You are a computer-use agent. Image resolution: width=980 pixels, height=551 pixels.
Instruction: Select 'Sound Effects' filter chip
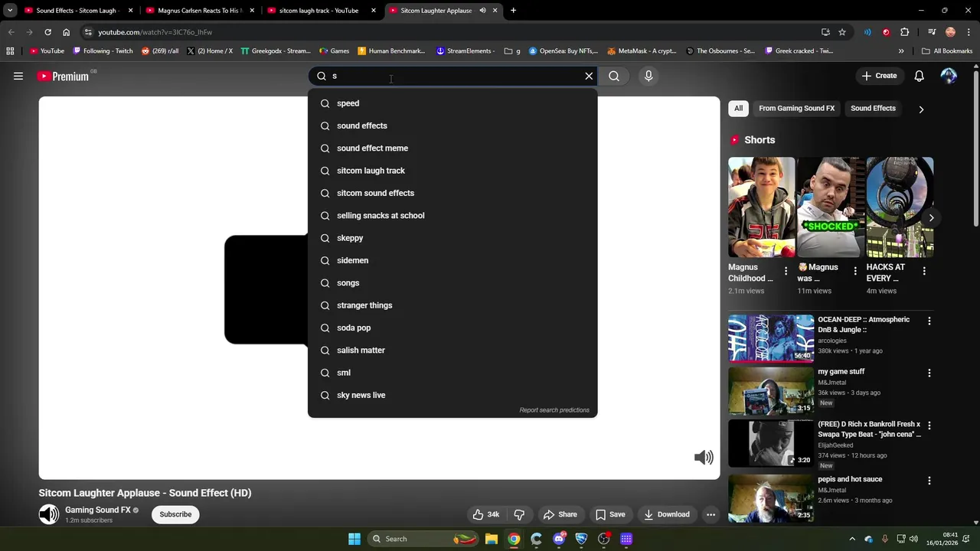click(873, 109)
